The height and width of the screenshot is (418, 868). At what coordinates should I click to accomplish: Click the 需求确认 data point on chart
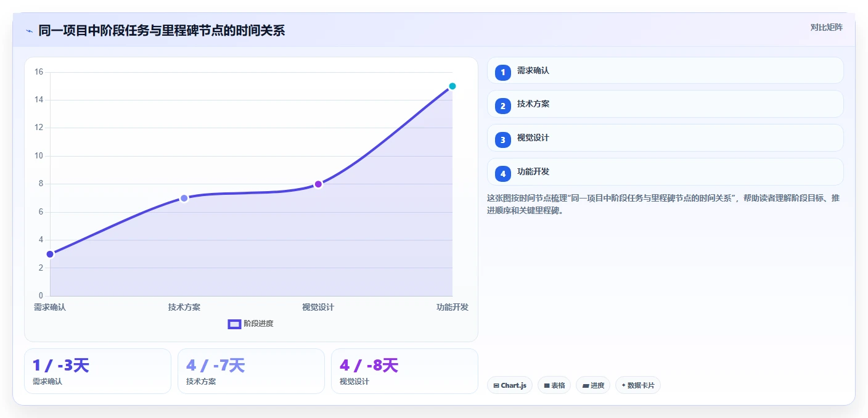(x=50, y=254)
